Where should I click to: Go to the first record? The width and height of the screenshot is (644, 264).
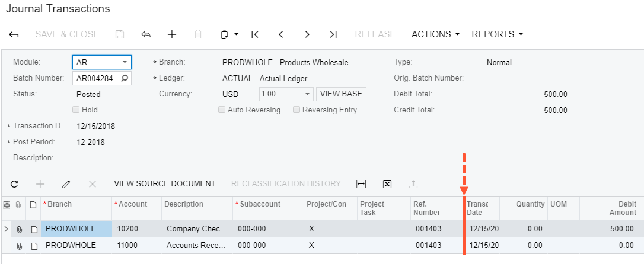pos(255,34)
